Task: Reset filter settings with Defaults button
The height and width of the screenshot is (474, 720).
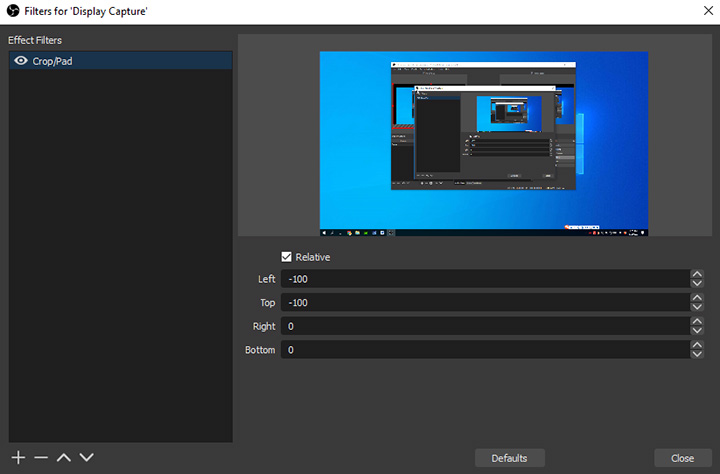Action: [509, 458]
